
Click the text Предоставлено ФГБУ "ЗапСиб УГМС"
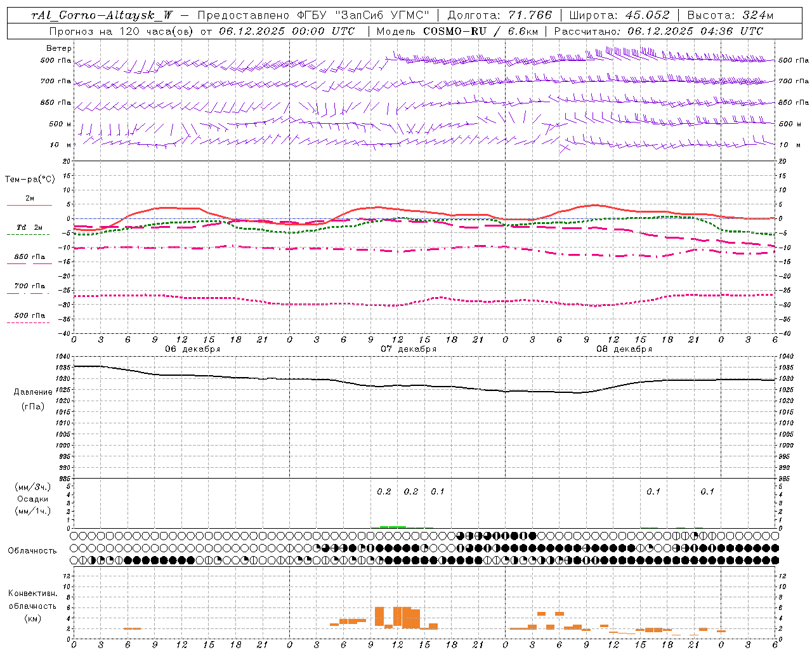(313, 15)
